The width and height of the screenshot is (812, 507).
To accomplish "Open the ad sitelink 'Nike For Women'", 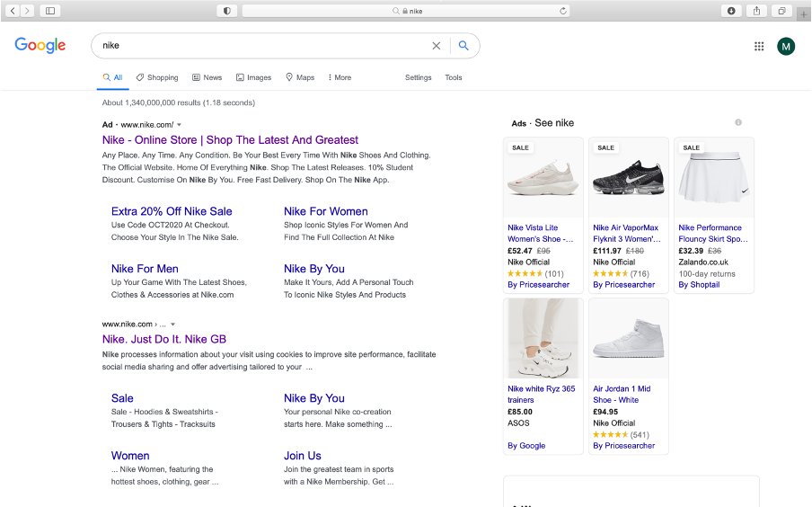I will pos(326,211).
